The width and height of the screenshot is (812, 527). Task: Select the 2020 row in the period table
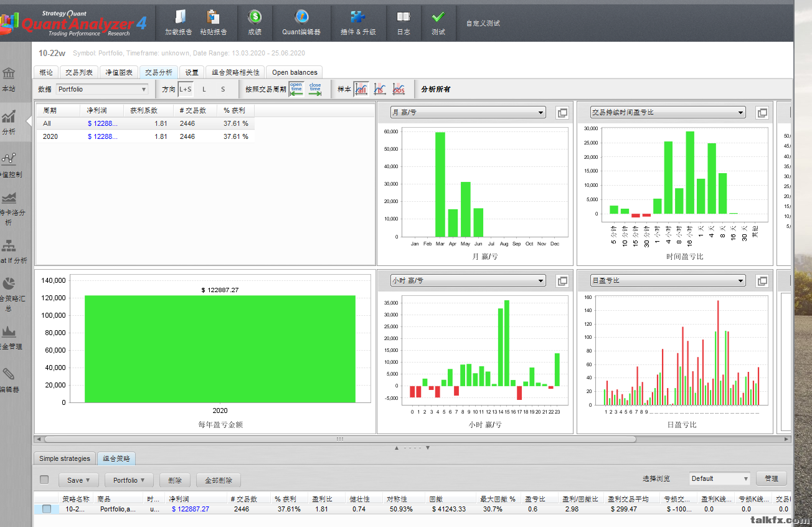pyautogui.click(x=145, y=136)
